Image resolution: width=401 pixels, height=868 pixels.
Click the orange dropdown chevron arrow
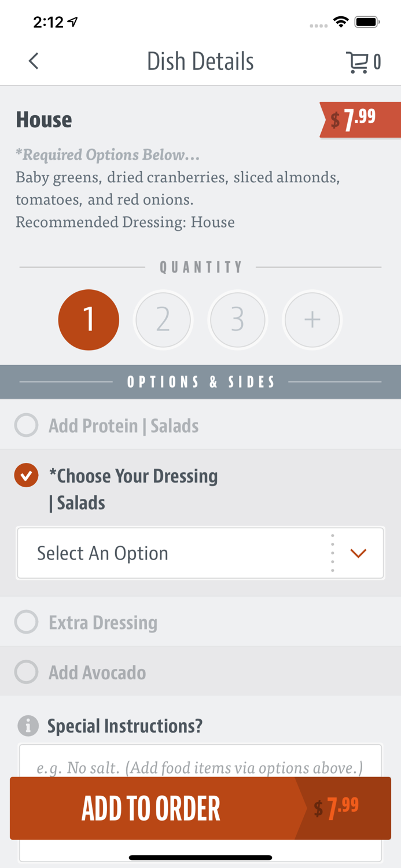(x=358, y=554)
